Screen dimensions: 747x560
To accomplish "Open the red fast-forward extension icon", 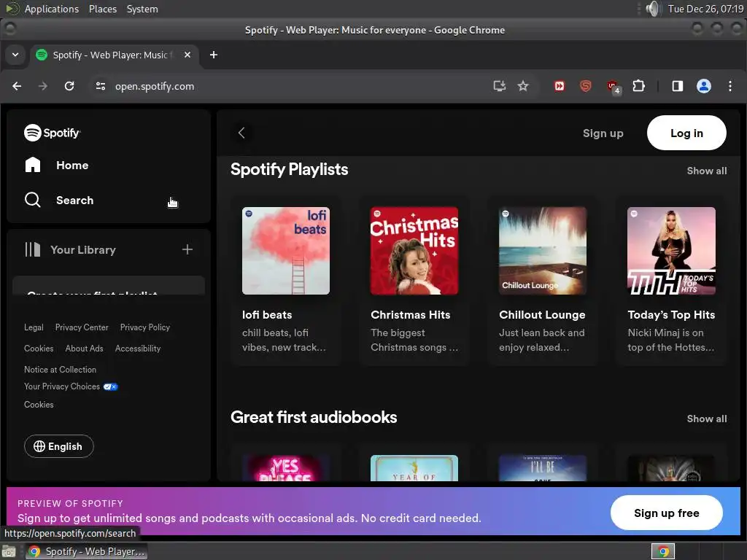I will point(560,86).
